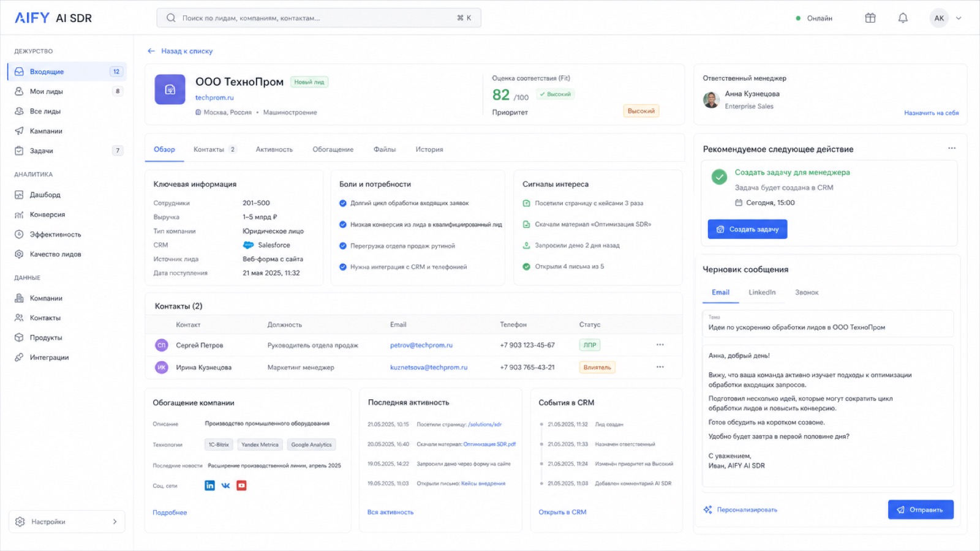Viewport: 980px width, 551px height.
Task: Select the Звонок message draft tab
Action: pos(807,293)
